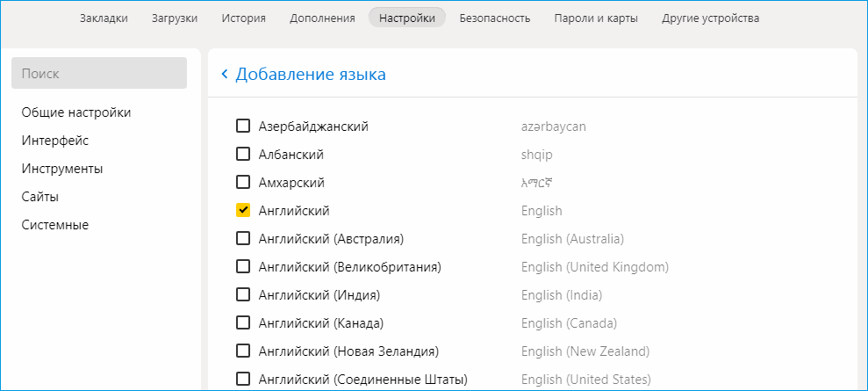This screenshot has width=868, height=391.
Task: Open Пароли и карты tab
Action: 596,18
